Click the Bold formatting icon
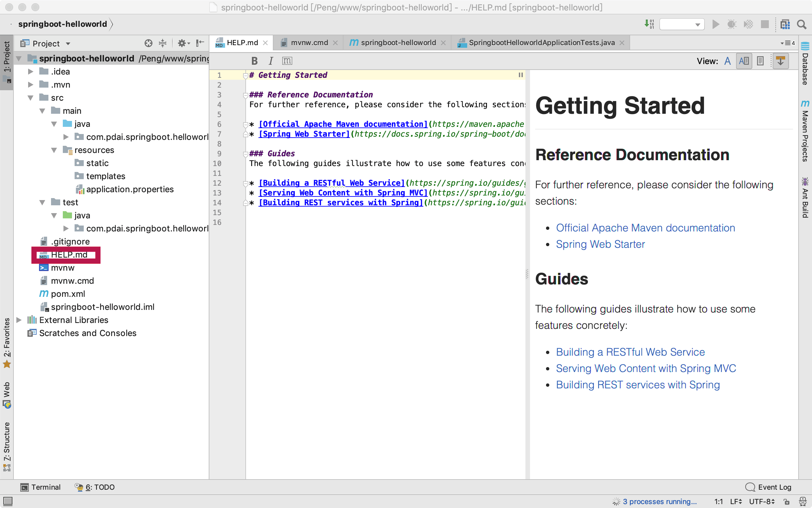Viewport: 812px width, 508px height. coord(255,61)
